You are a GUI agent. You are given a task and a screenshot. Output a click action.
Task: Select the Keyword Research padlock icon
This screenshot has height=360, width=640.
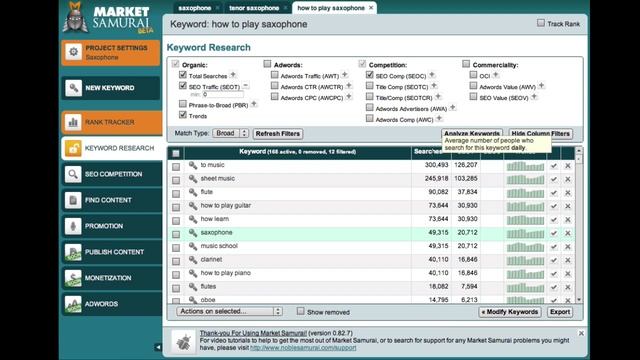[73, 148]
